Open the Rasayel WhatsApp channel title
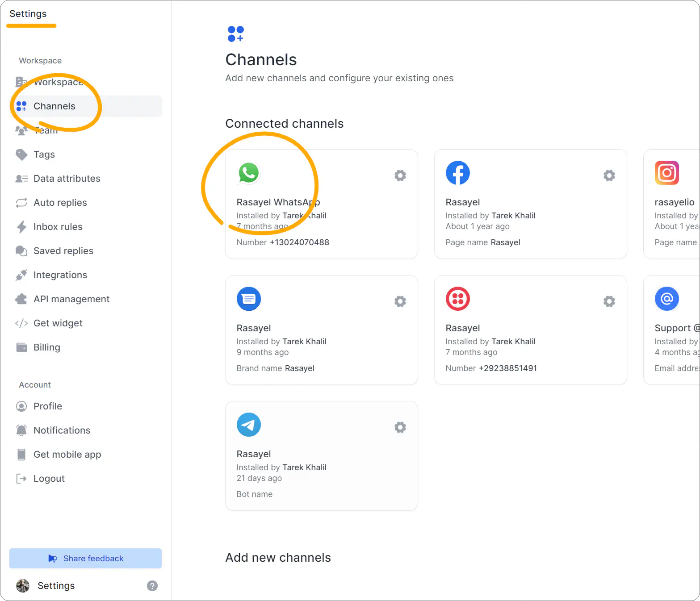The height and width of the screenshot is (601, 700). pos(278,202)
